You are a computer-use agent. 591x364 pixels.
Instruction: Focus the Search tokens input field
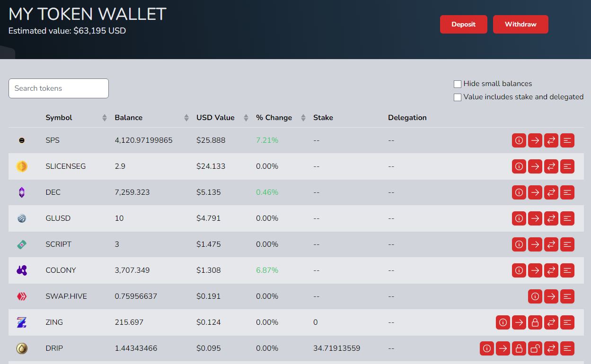click(x=59, y=88)
